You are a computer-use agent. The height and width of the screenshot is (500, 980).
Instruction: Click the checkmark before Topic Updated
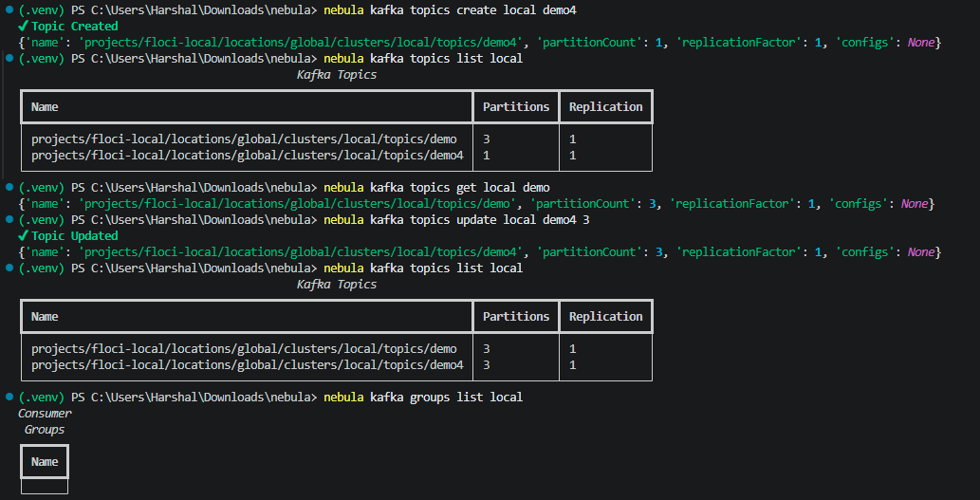pos(24,235)
